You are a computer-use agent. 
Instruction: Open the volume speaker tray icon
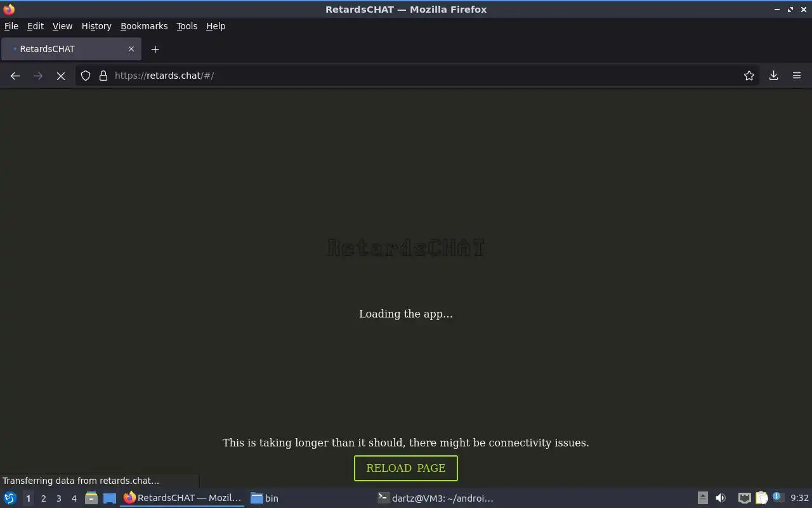tap(721, 498)
